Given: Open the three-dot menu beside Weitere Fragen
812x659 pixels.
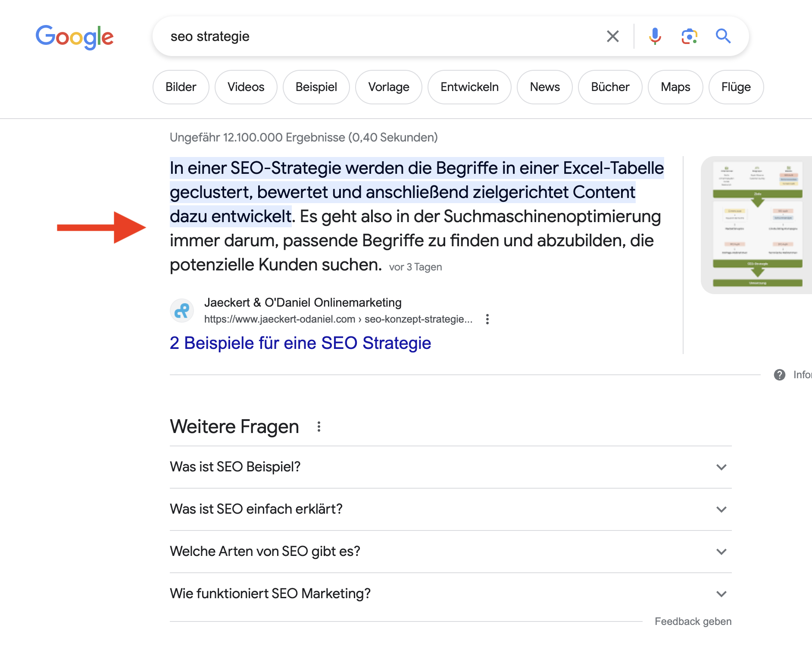Looking at the screenshot, I should 319,426.
